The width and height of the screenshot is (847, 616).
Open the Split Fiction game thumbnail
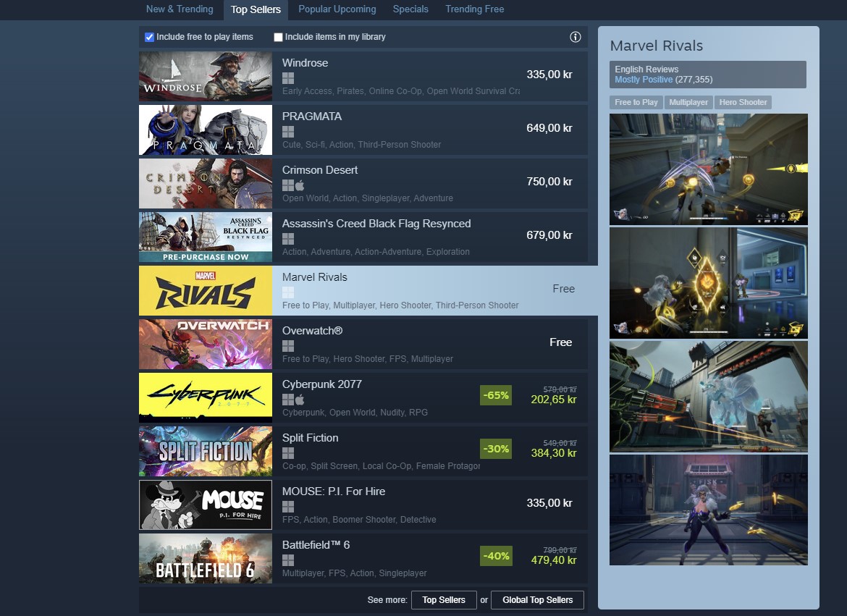(206, 451)
